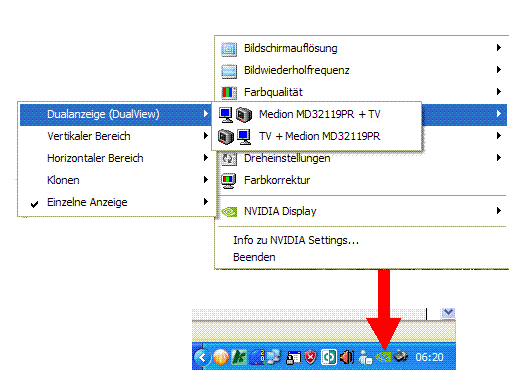
Task: Expand the Bildschirmauflösung submenu arrow
Action: tap(499, 48)
